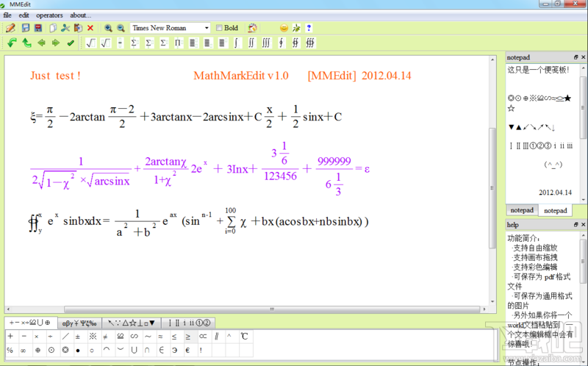This screenshot has height=366, width=588.
Task: Click the green leaf icon in toolbar
Action: coord(296,28)
